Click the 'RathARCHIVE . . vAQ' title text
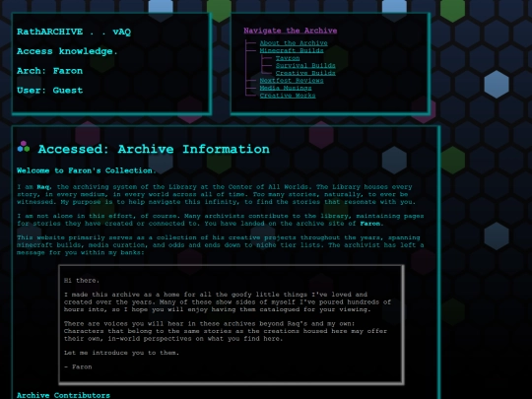 click(74, 32)
